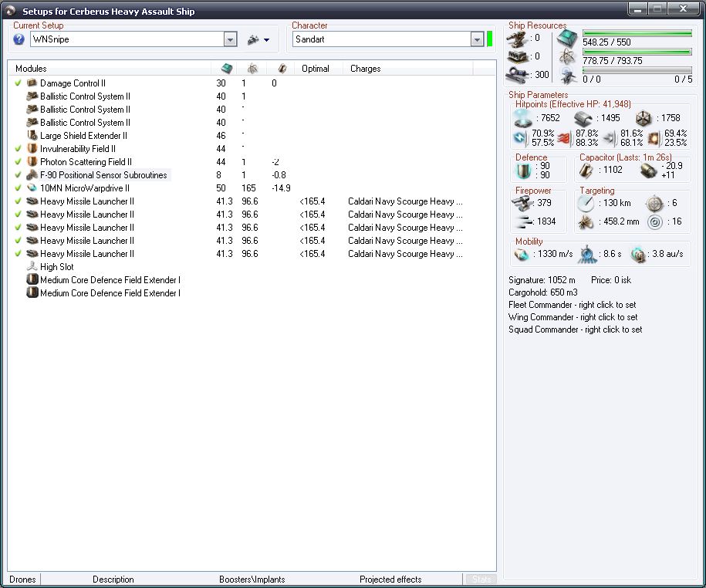Click the warp speed icon showing 3.8 au/s
Image resolution: width=706 pixels, height=588 pixels.
coord(637,255)
